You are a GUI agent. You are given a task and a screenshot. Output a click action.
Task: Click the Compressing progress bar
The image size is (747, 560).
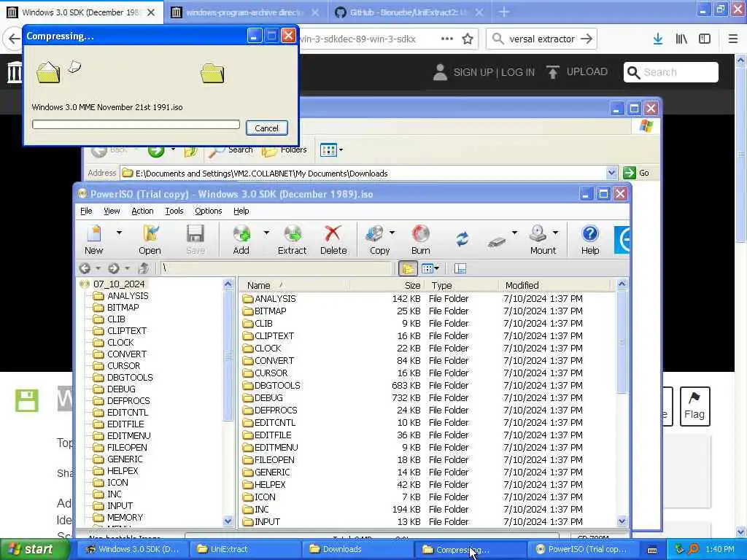pos(136,124)
